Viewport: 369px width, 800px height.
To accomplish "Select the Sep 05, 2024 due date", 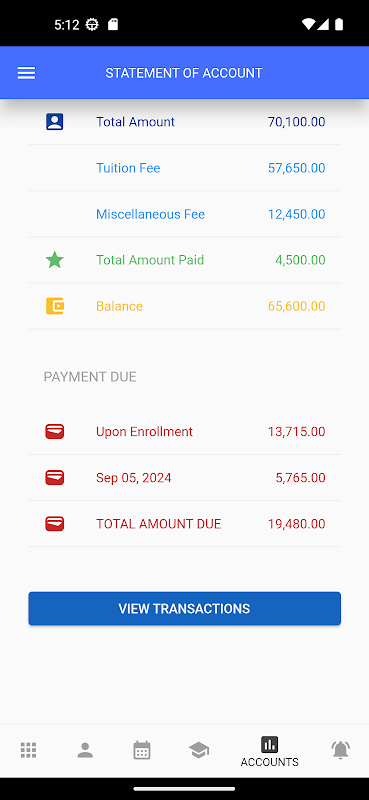I will point(134,478).
